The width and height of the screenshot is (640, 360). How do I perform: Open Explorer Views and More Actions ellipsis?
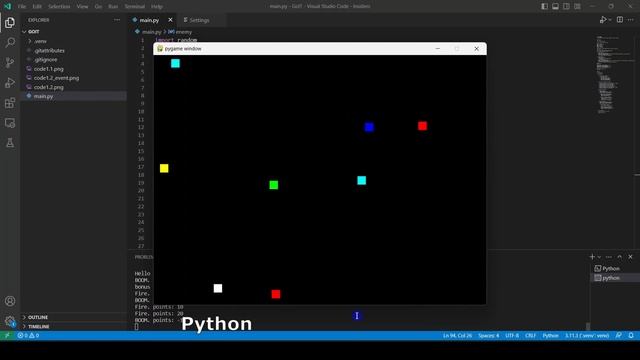[117, 20]
